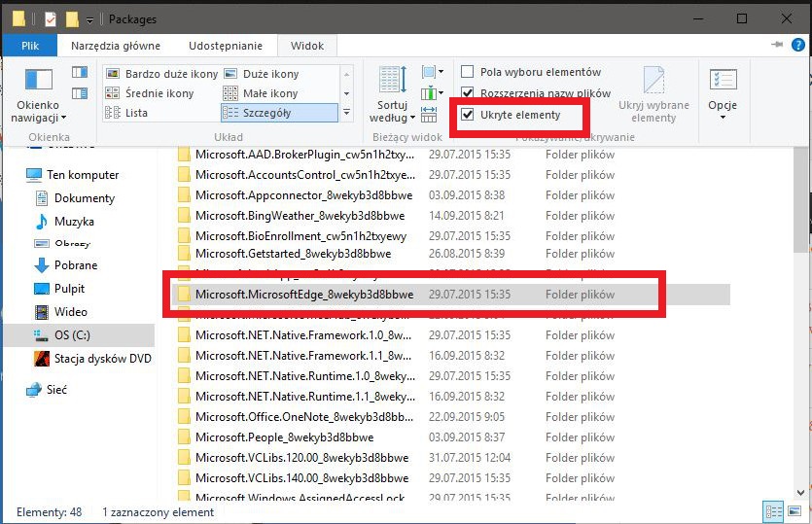812x524 pixels.
Task: Select Microsoft.Appconnector_8wekyb3d8bbwe folder
Action: (x=396, y=195)
